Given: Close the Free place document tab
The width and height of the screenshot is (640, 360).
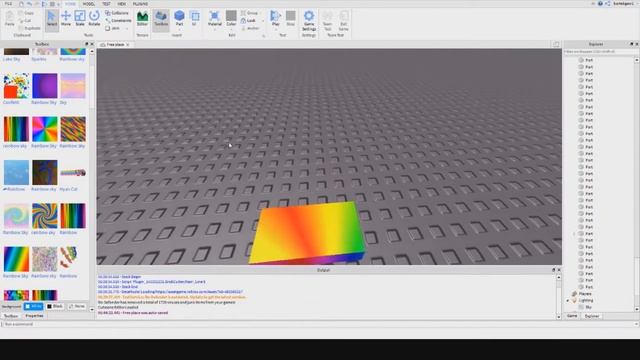Looking at the screenshot, I should point(128,44).
